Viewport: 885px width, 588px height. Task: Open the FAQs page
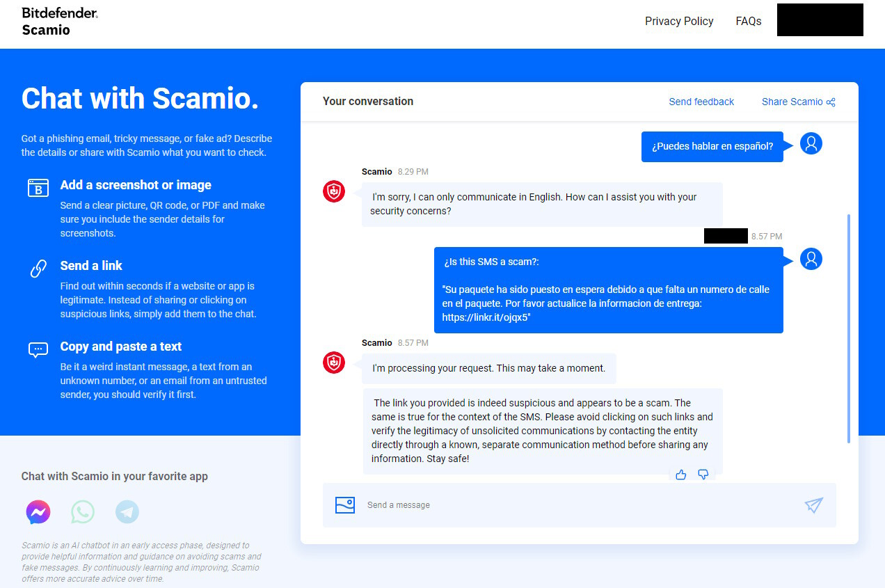pyautogui.click(x=748, y=21)
